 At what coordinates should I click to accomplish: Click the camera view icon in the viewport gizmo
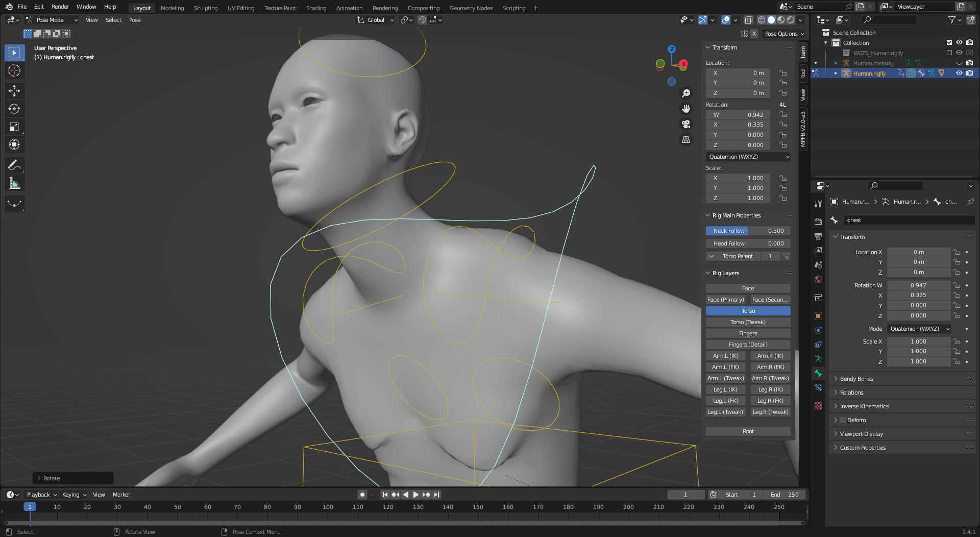[x=686, y=124]
